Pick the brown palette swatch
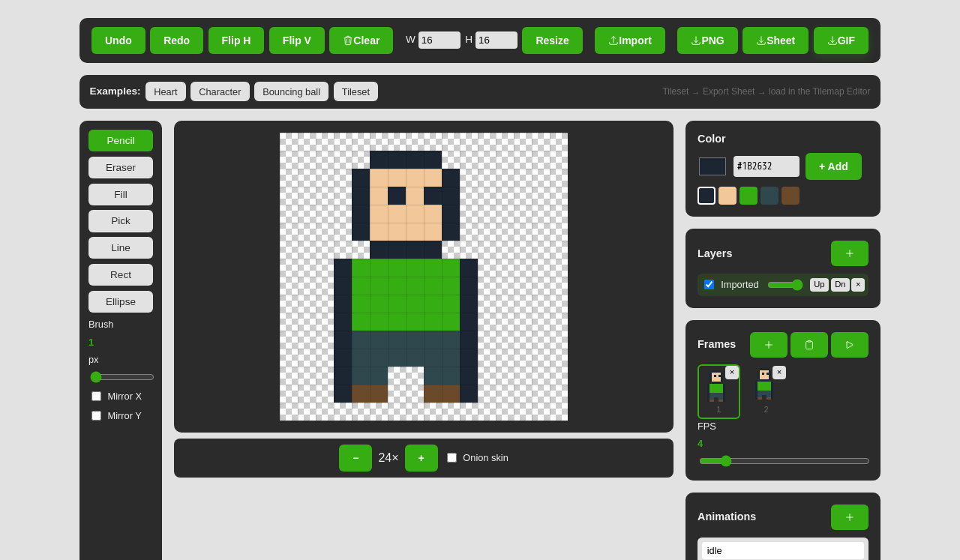Image resolution: width=960 pixels, height=560 pixels. (790, 196)
